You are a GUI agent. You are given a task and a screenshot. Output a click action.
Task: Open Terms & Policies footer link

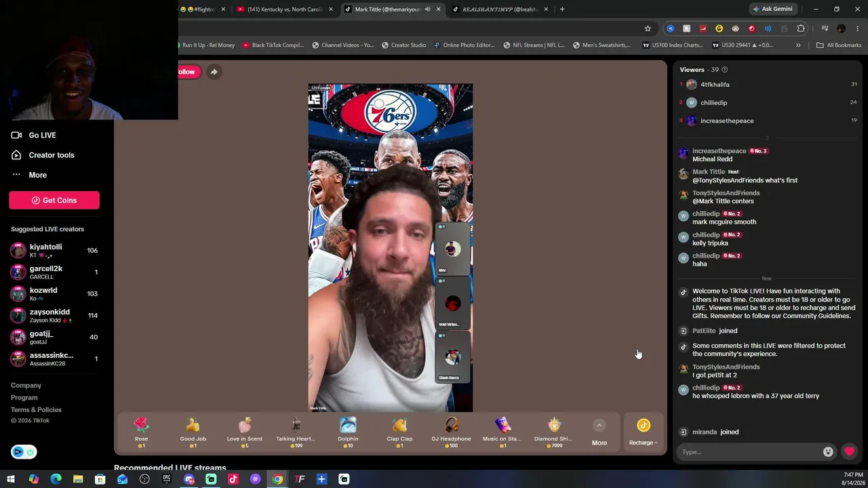click(36, 410)
